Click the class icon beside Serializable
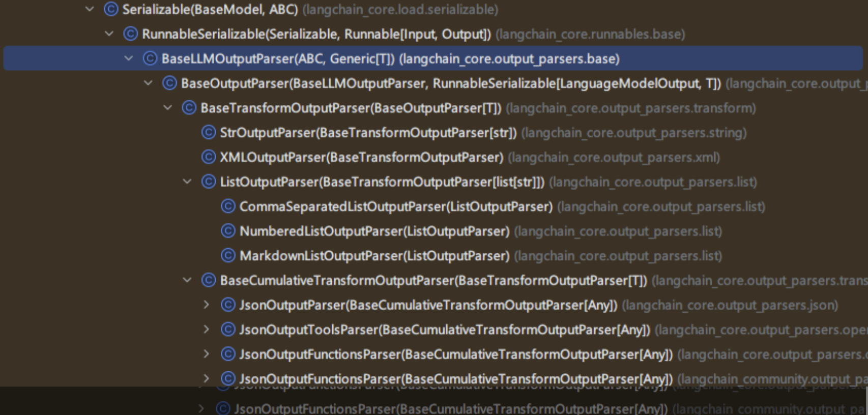The height and width of the screenshot is (415, 868). pyautogui.click(x=111, y=9)
